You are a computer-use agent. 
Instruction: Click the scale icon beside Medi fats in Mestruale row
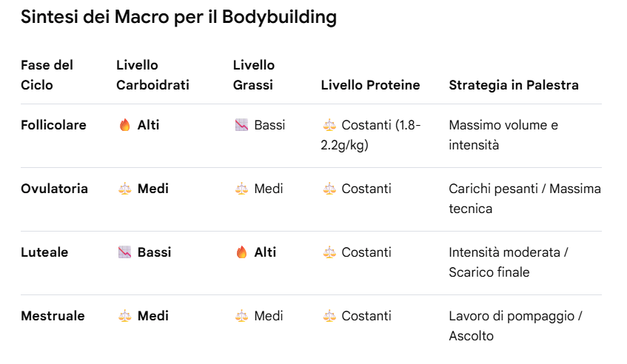pos(241,316)
